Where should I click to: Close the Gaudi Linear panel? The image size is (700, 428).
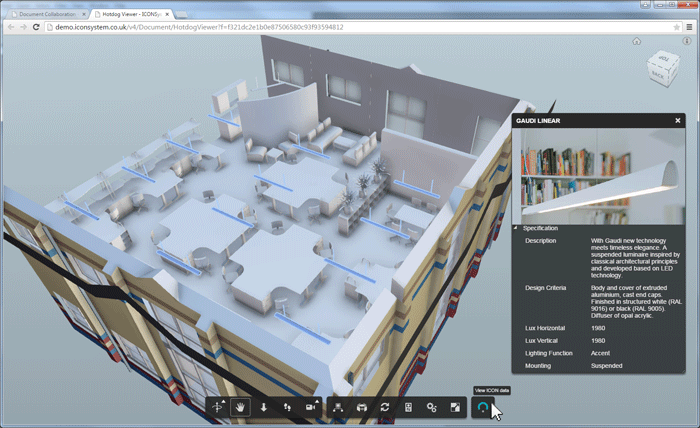pos(677,120)
